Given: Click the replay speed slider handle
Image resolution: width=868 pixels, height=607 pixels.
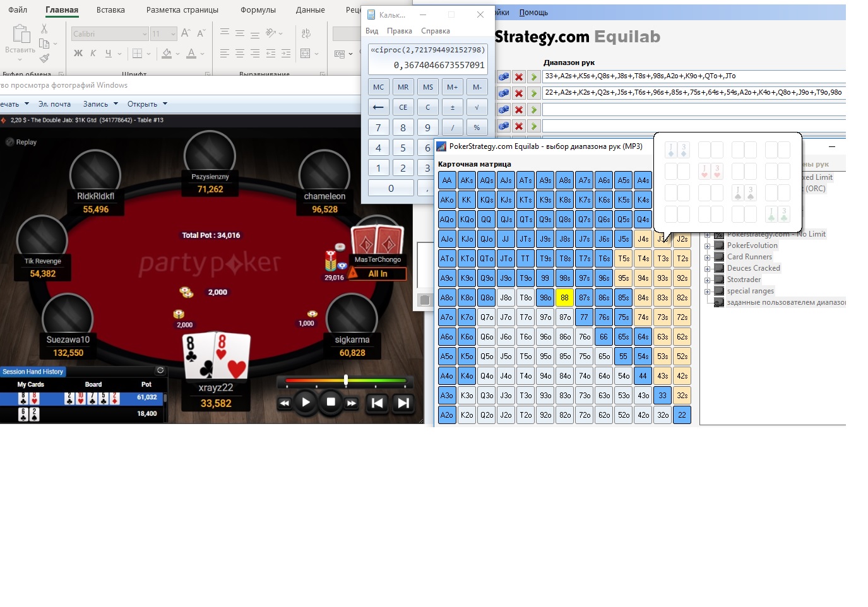Looking at the screenshot, I should pos(345,380).
